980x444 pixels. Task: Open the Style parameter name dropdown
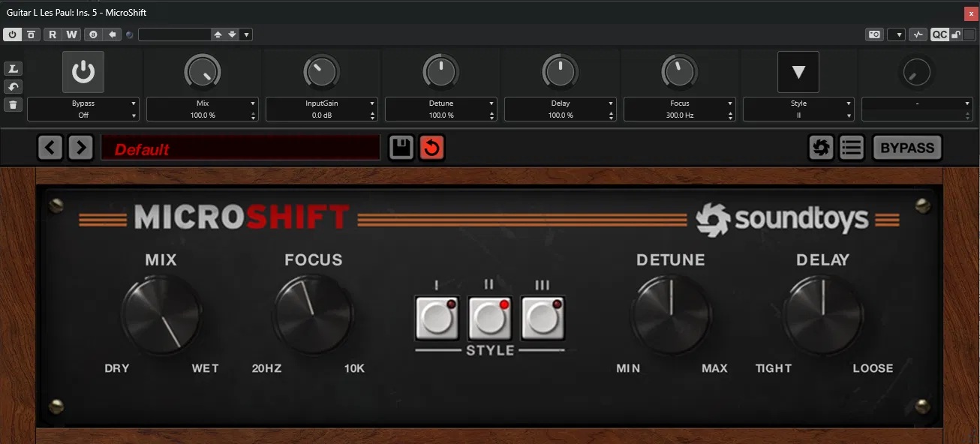[799, 103]
